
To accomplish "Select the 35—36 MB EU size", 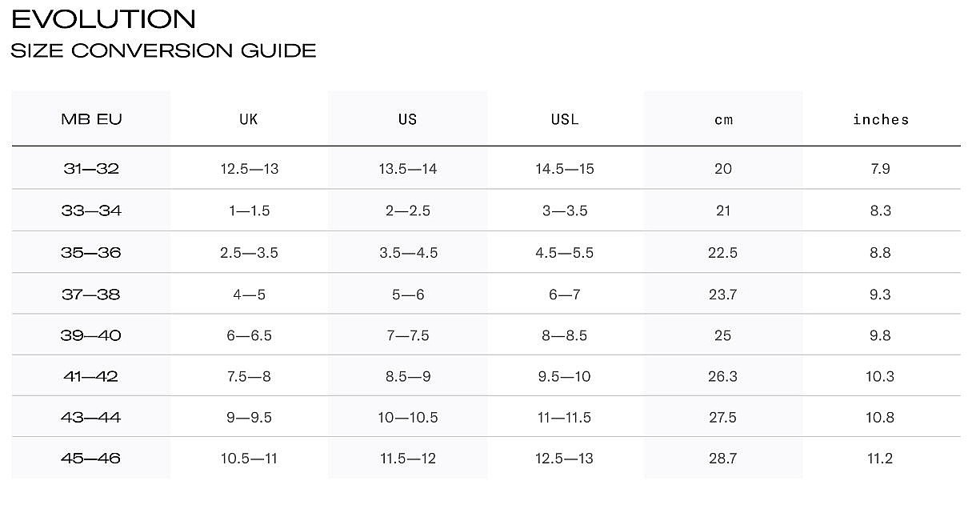I will (91, 252).
